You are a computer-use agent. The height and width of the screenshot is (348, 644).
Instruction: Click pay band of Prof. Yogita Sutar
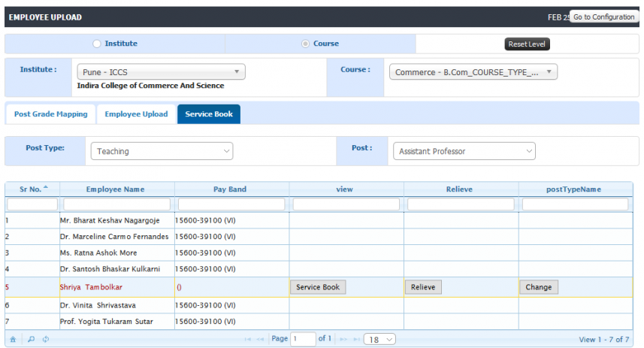click(x=205, y=321)
